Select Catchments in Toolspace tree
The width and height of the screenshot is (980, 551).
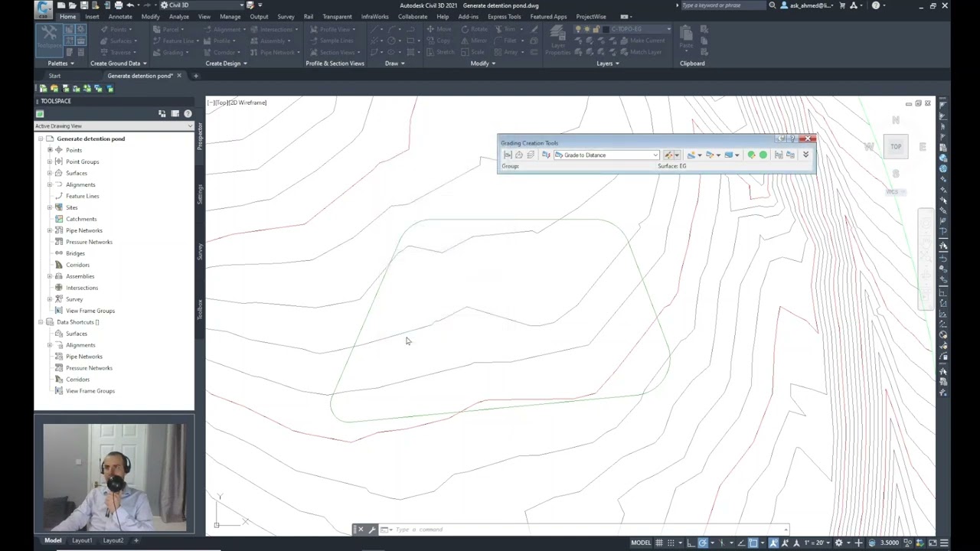tap(81, 219)
